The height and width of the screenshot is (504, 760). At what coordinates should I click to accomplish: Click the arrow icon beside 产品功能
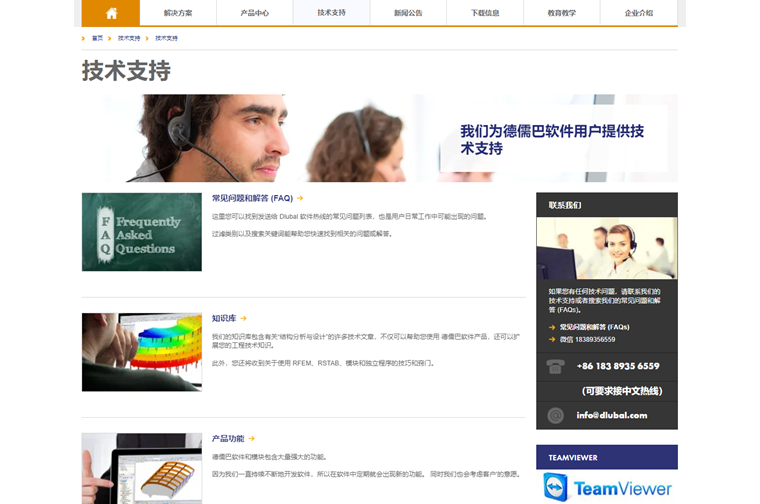coord(252,439)
